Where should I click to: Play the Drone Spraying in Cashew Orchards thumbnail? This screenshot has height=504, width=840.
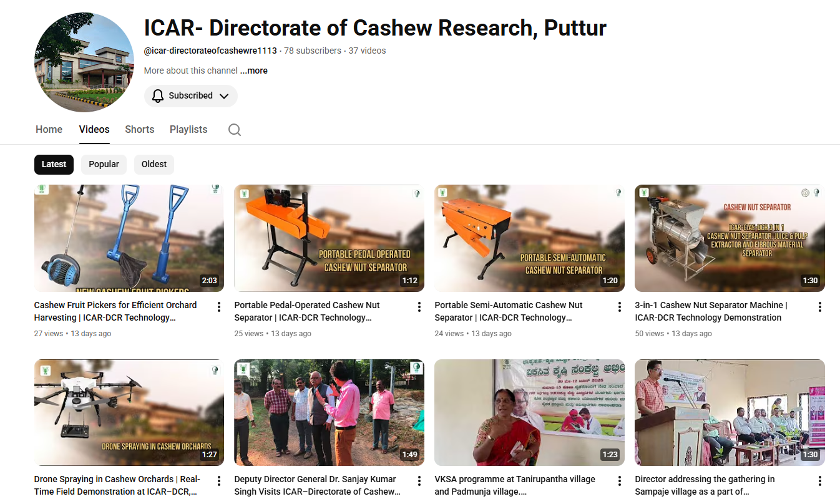(x=129, y=412)
